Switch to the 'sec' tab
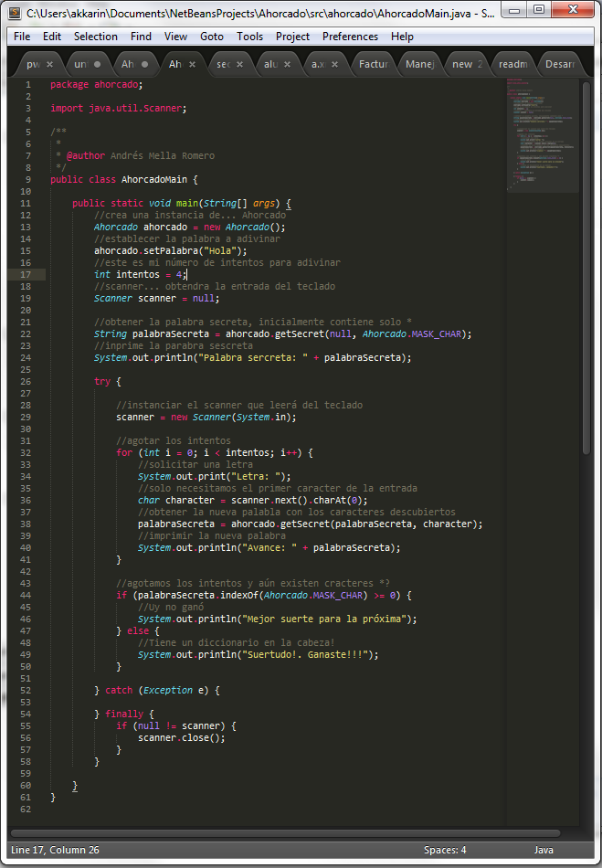 coord(223,64)
